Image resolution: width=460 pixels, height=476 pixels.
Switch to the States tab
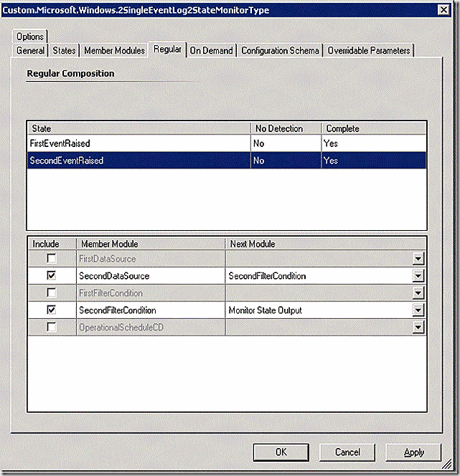(64, 50)
